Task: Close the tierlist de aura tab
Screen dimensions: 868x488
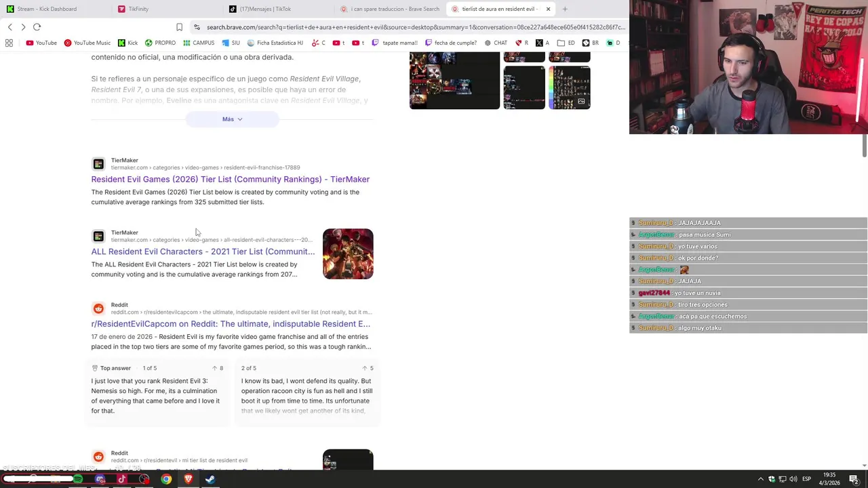Action: (x=548, y=9)
